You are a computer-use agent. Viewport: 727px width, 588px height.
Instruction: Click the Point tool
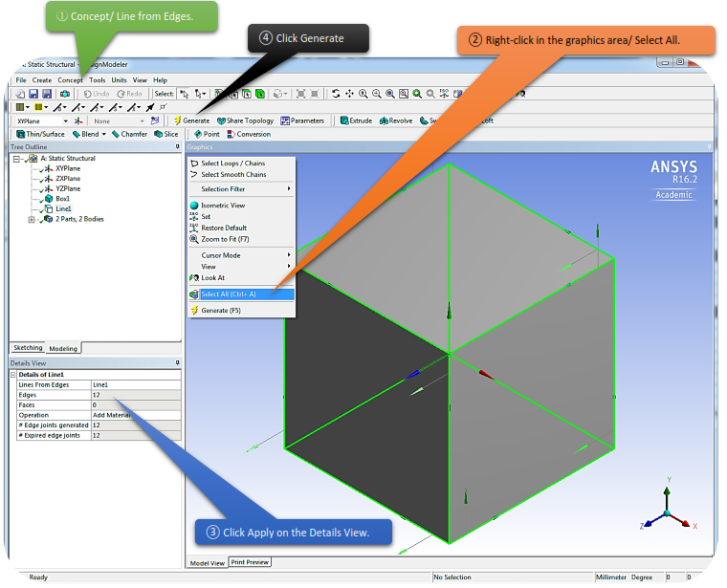click(x=207, y=135)
